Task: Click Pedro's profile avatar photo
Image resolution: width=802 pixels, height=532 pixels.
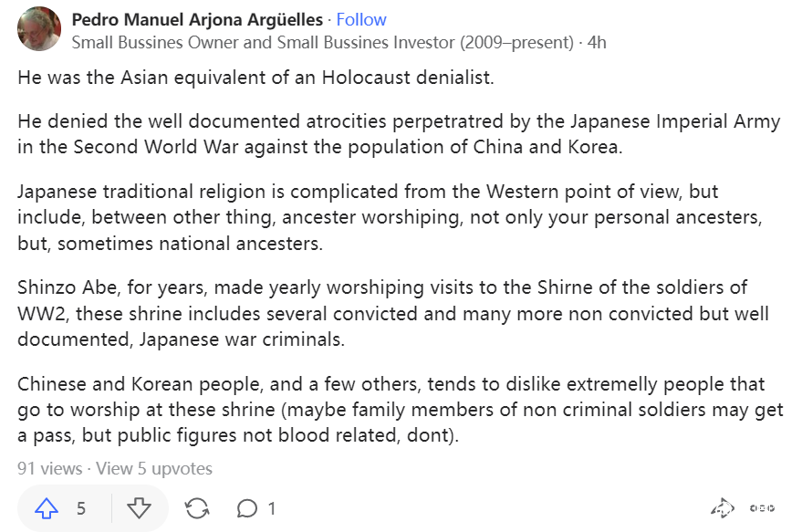Action: (x=39, y=29)
